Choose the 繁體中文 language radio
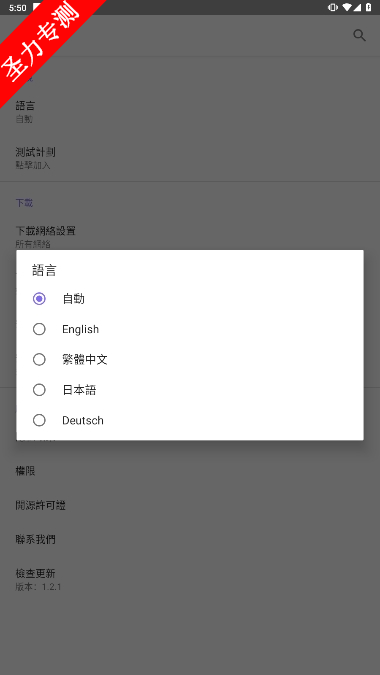The width and height of the screenshot is (380, 675). click(x=39, y=359)
